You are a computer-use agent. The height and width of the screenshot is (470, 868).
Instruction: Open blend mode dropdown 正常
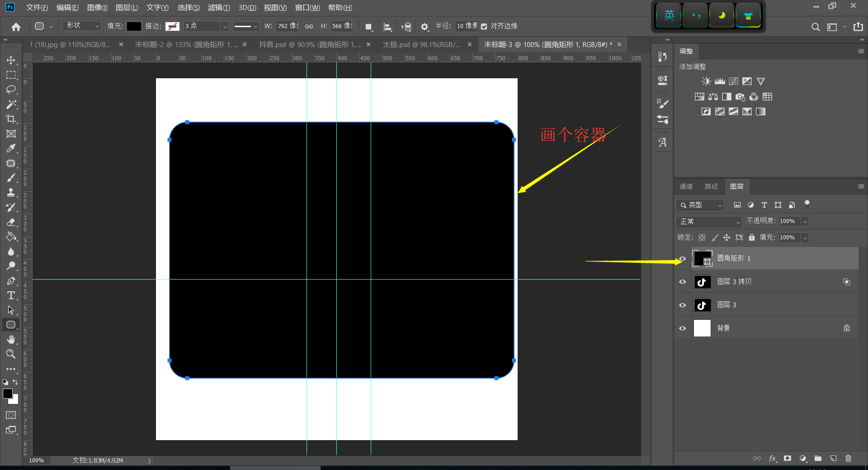pyautogui.click(x=709, y=222)
